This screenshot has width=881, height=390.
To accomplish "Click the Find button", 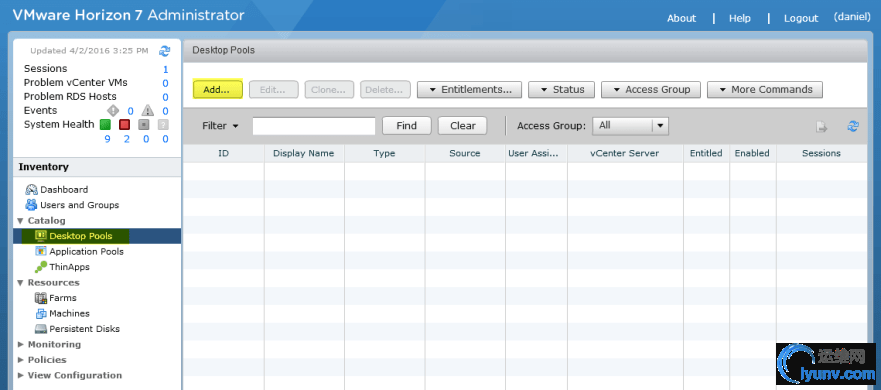I will [406, 126].
